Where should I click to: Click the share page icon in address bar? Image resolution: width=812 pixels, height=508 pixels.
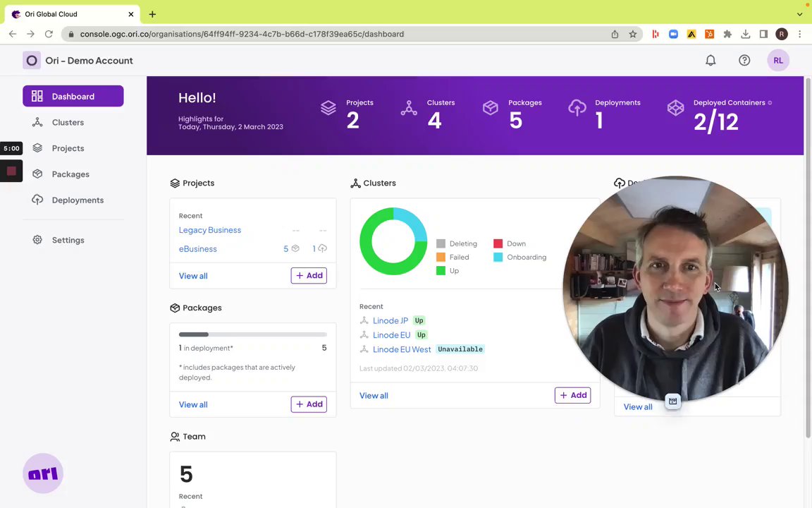pyautogui.click(x=615, y=34)
